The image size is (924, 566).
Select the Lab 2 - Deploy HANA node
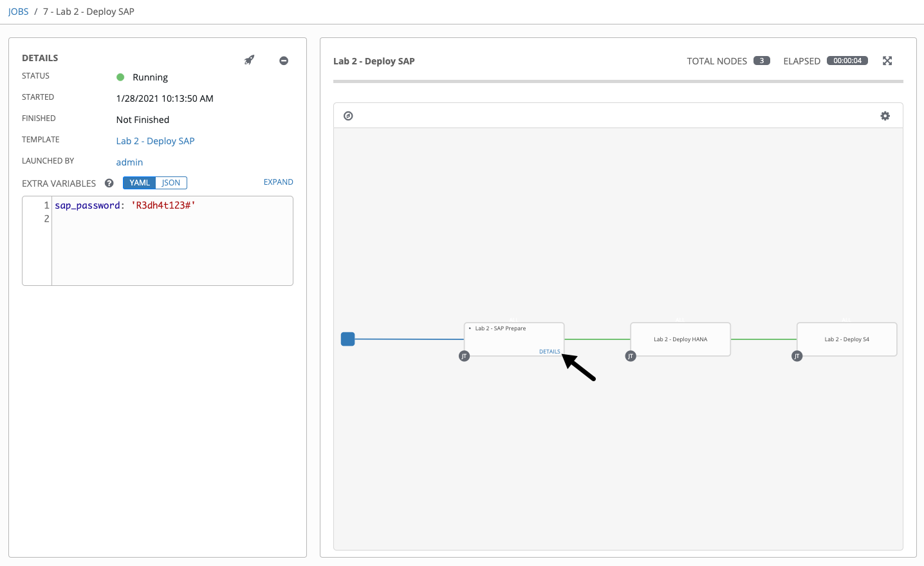click(681, 339)
